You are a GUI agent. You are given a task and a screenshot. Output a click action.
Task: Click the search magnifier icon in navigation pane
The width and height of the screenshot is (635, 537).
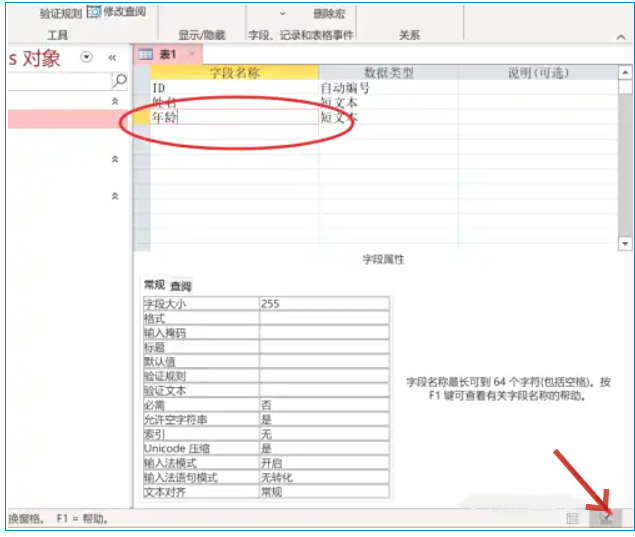click(x=120, y=80)
